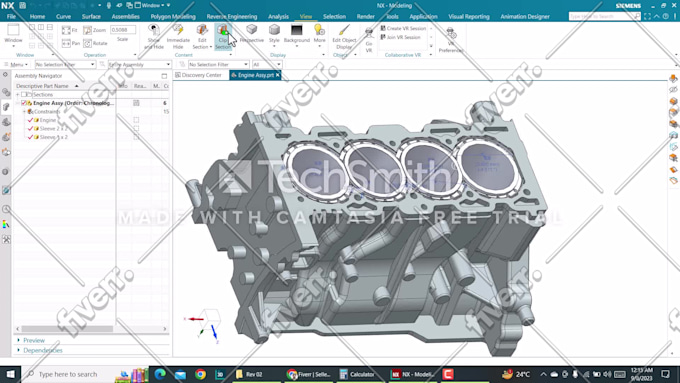Image resolution: width=680 pixels, height=383 pixels.
Task: Open Google Chrome from the taskbar
Action: tap(200, 374)
